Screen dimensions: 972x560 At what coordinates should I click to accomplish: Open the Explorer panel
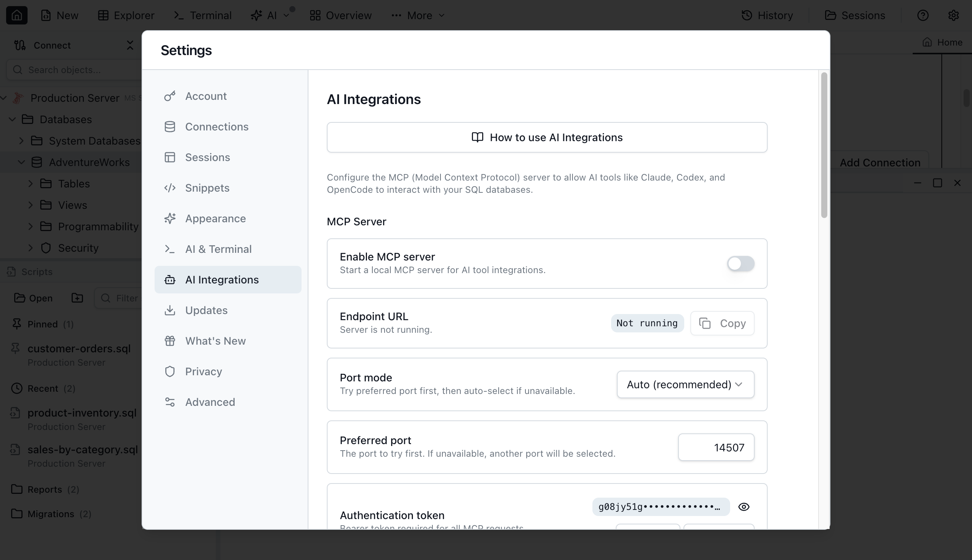click(x=126, y=15)
